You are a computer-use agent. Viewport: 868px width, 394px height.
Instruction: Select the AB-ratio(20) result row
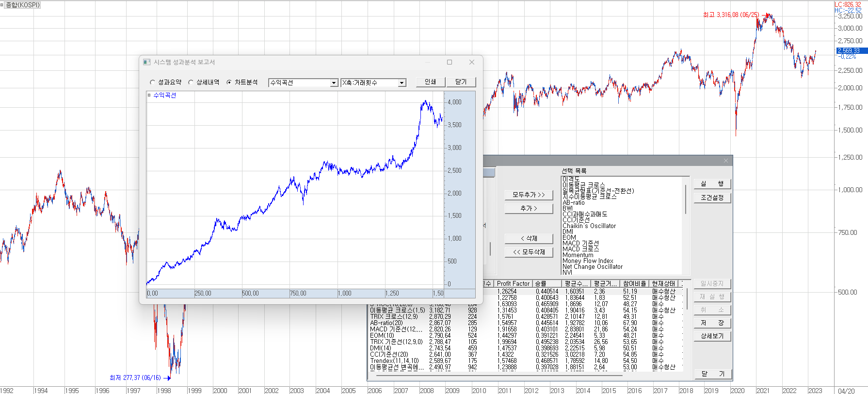pos(526,323)
